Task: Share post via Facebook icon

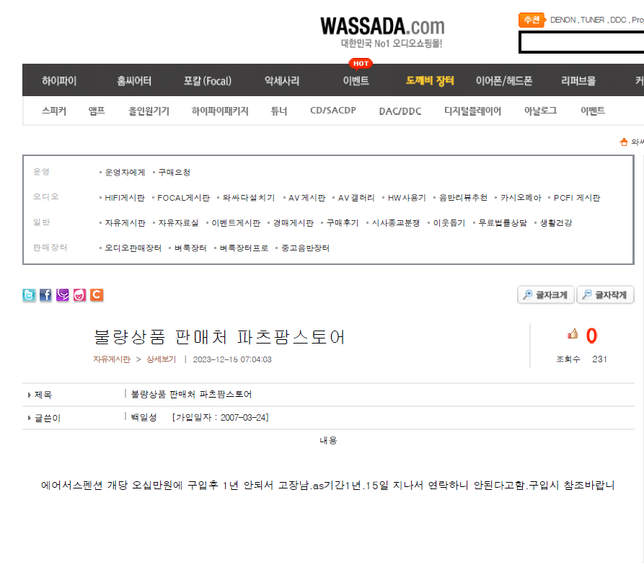Action: pyautogui.click(x=46, y=295)
